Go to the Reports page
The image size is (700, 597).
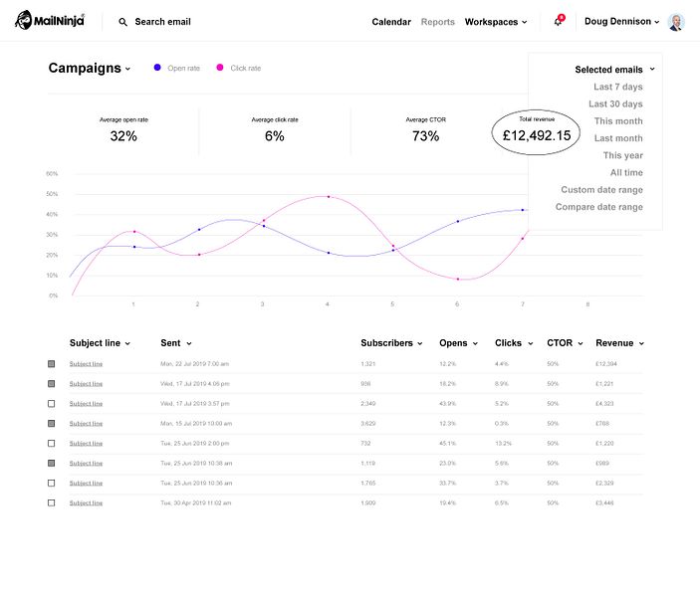(x=437, y=22)
